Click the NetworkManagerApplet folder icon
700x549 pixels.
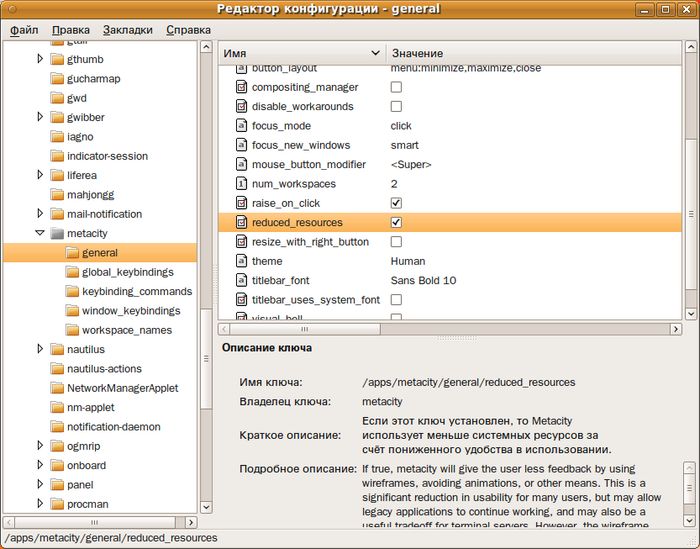57,388
